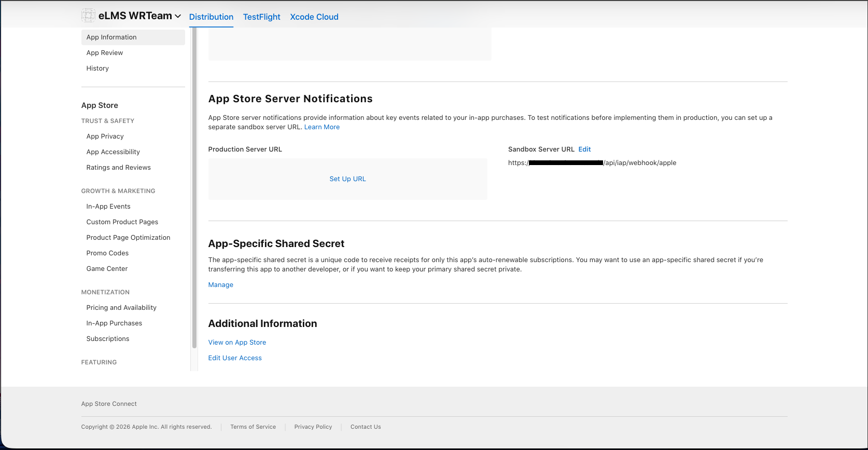The image size is (868, 450).
Task: Click the FEATURING section label
Action: (x=99, y=362)
